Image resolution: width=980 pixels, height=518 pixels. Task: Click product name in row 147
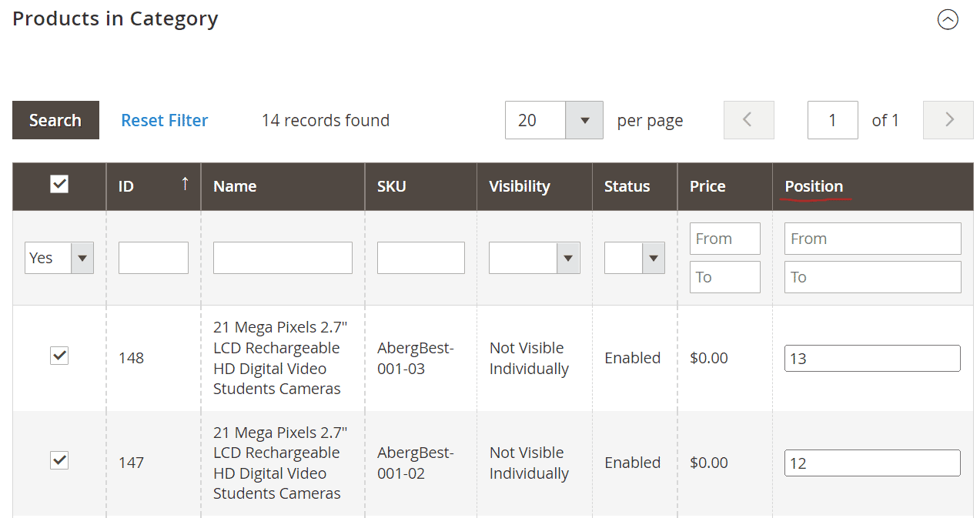(x=280, y=463)
